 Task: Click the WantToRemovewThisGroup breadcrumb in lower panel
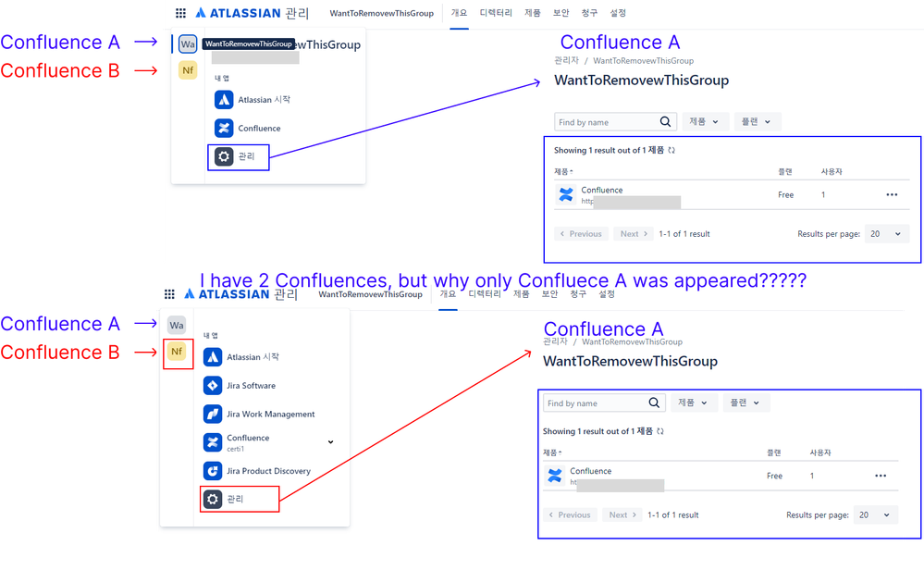tap(633, 341)
